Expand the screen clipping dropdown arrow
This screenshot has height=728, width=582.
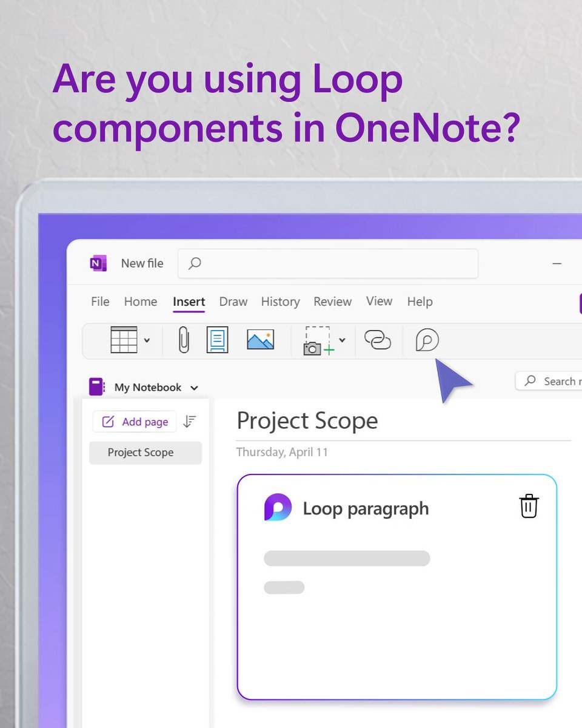coord(342,340)
